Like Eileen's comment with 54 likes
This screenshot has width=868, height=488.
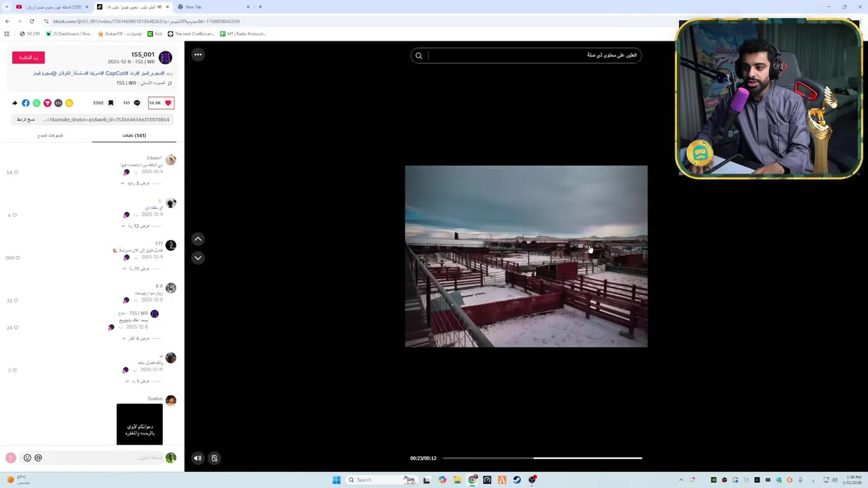click(16, 172)
